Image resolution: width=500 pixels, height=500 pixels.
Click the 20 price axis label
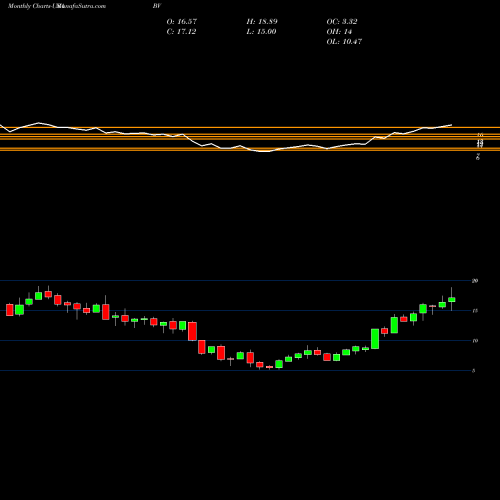pyautogui.click(x=475, y=281)
